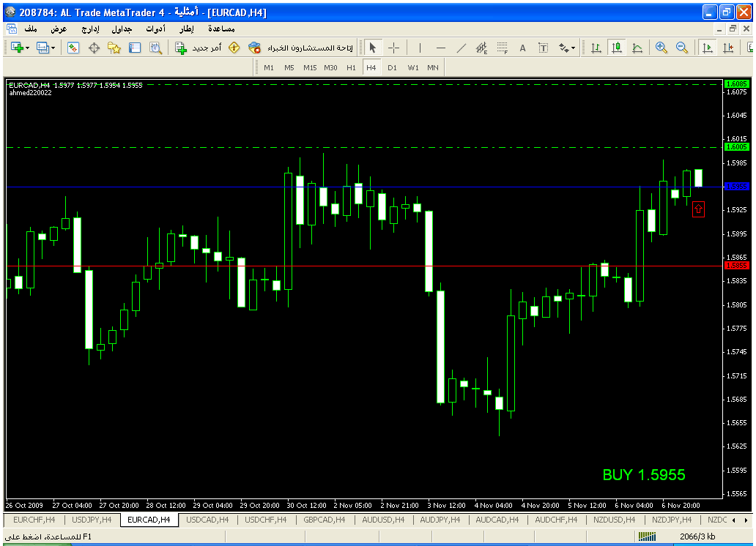756x546 pixels.
Task: Toggle chart Auto Scroll
Action: pyautogui.click(x=708, y=48)
